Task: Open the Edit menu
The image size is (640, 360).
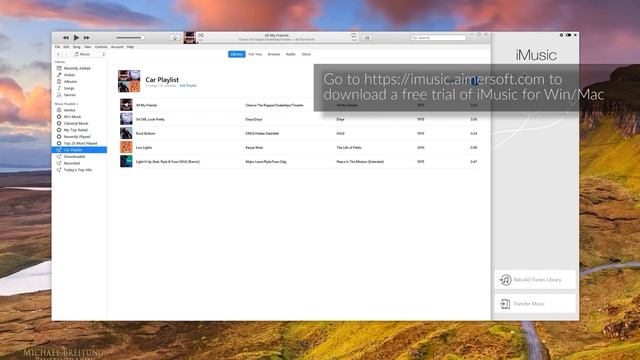Action: pyautogui.click(x=66, y=47)
